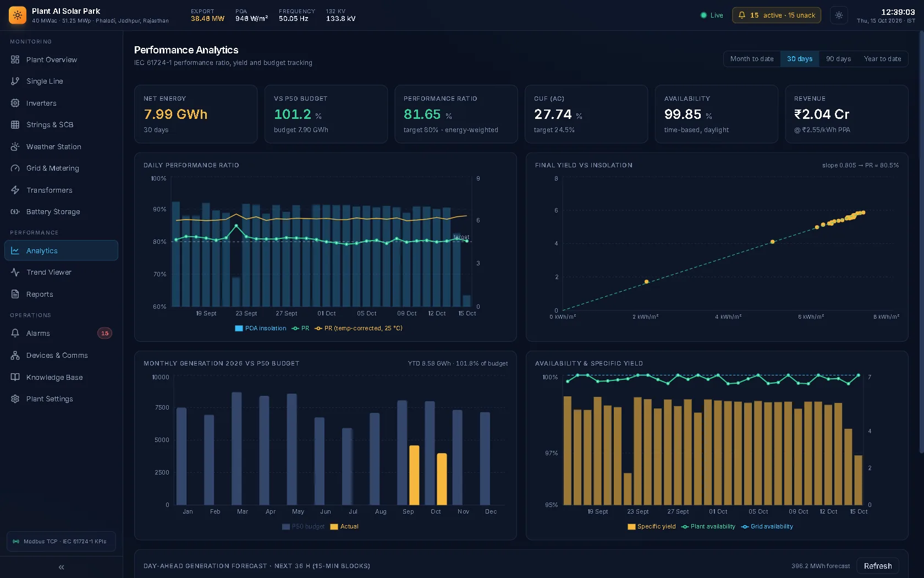Open the Plant Settings gear icon
Image resolution: width=924 pixels, height=578 pixels.
(x=15, y=399)
